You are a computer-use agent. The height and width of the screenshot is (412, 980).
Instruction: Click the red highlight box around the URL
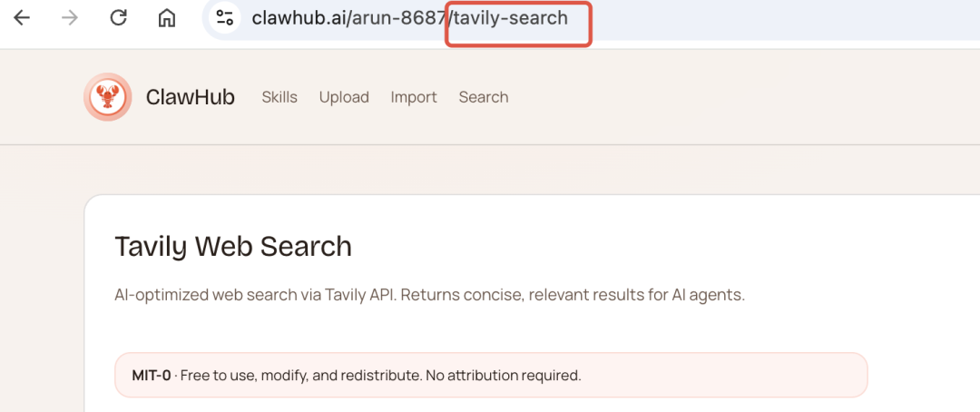(x=518, y=24)
